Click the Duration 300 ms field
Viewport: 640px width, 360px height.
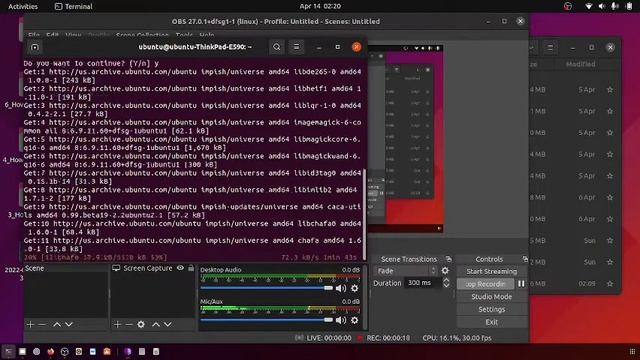(x=423, y=283)
